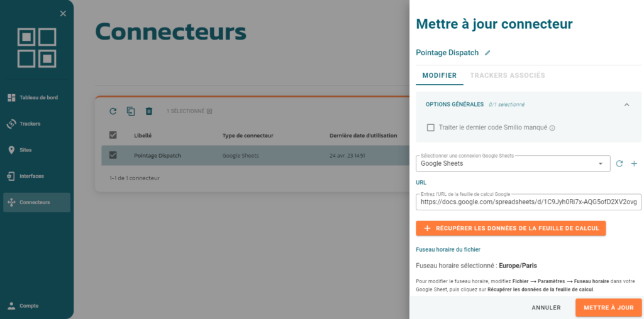Viewport: 644px width, 319px height.
Task: Select the Modifier tab
Action: tap(440, 75)
